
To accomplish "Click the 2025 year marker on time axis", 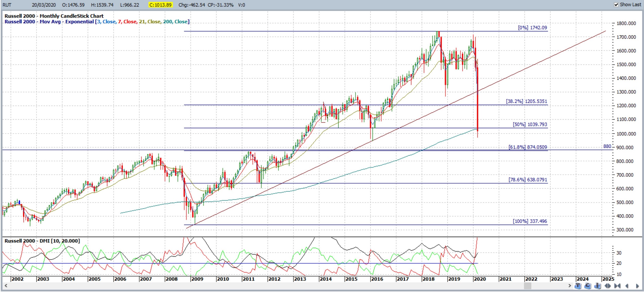I will 608,279.
